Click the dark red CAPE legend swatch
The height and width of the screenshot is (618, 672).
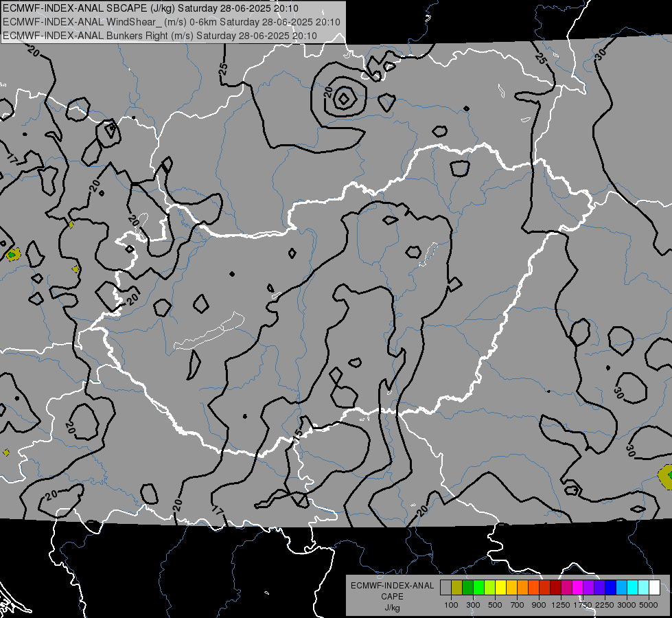point(555,588)
